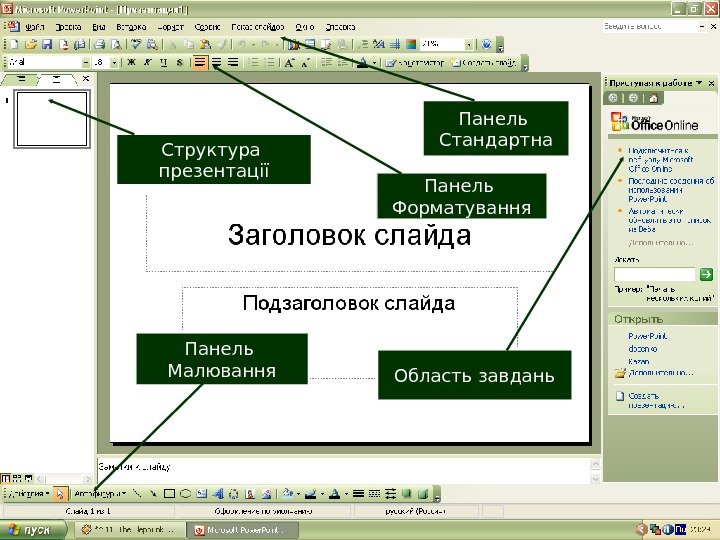Click the Создать слайд button

pos(484,62)
